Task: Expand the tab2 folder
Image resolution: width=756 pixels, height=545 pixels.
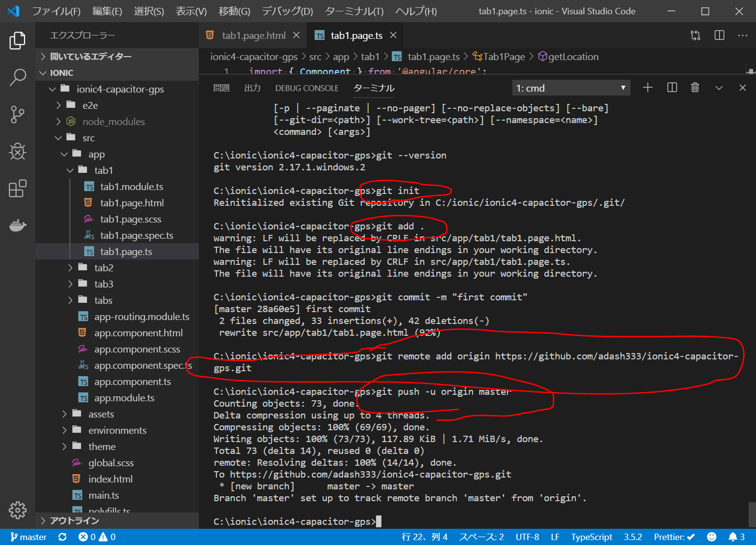Action: (x=104, y=268)
